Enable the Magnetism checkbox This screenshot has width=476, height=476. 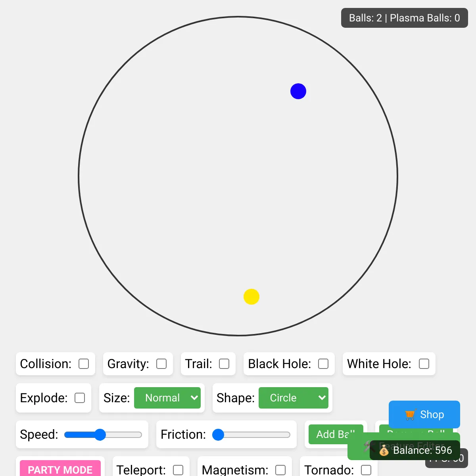[280, 470]
